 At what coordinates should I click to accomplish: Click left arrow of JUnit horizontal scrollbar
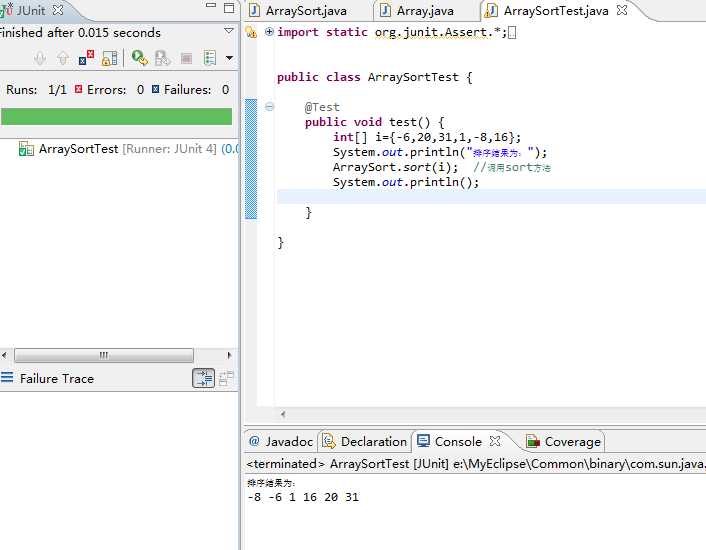click(5, 355)
